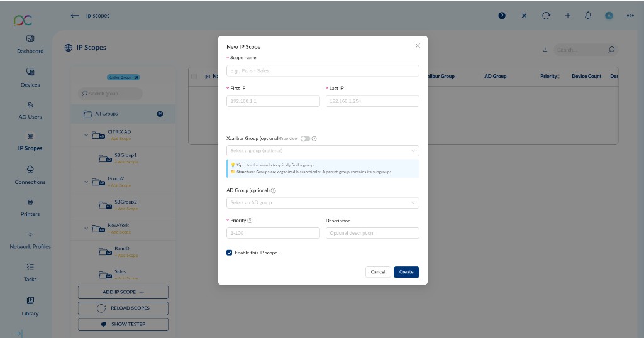Click the AD Group help question icon
This screenshot has width=644, height=338.
pos(274,190)
